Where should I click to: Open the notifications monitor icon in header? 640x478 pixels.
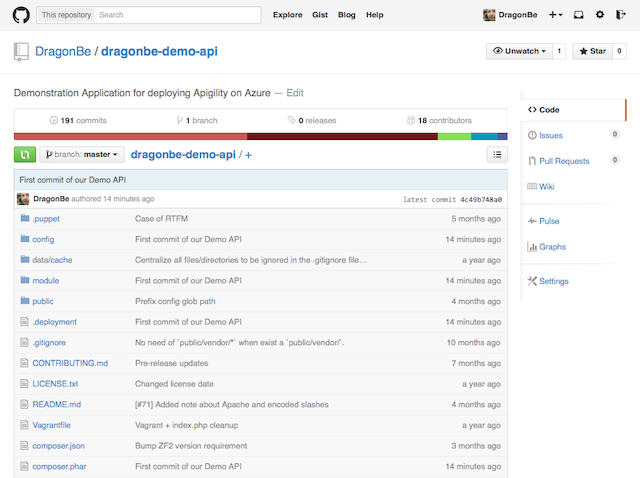click(x=578, y=15)
